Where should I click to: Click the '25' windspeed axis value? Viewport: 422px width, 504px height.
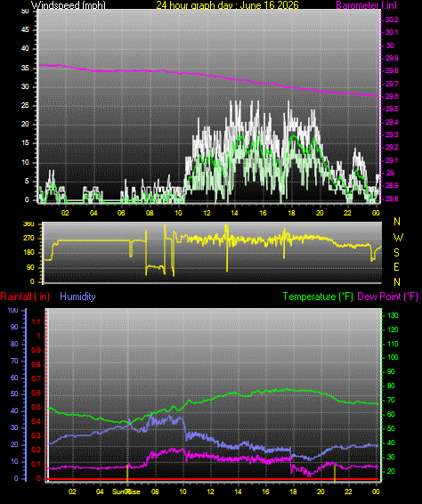[x=25, y=105]
